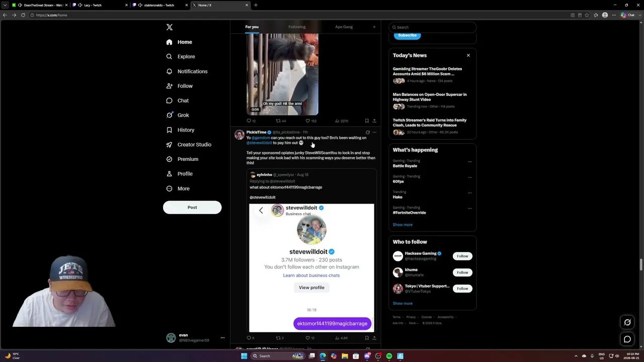Click Grok icon on PickleTime's post
Viewport: 644px width, 362px height.
(x=368, y=132)
